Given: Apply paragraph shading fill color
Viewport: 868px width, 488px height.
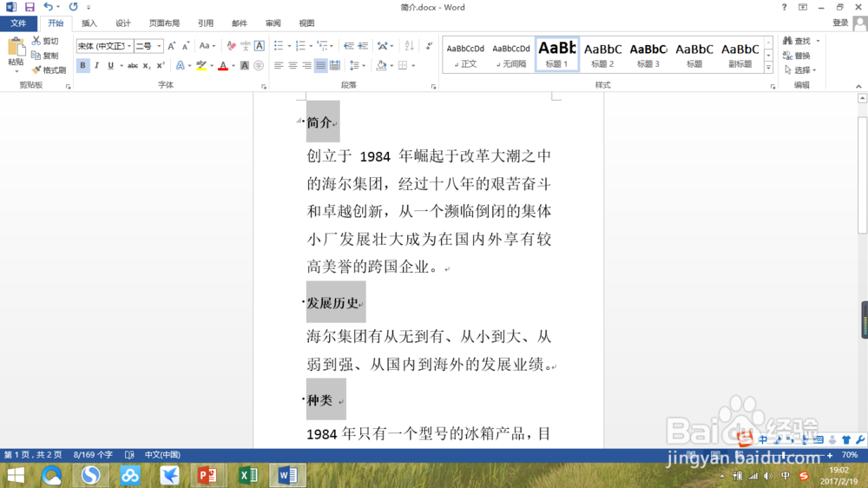Looking at the screenshot, I should tap(381, 65).
